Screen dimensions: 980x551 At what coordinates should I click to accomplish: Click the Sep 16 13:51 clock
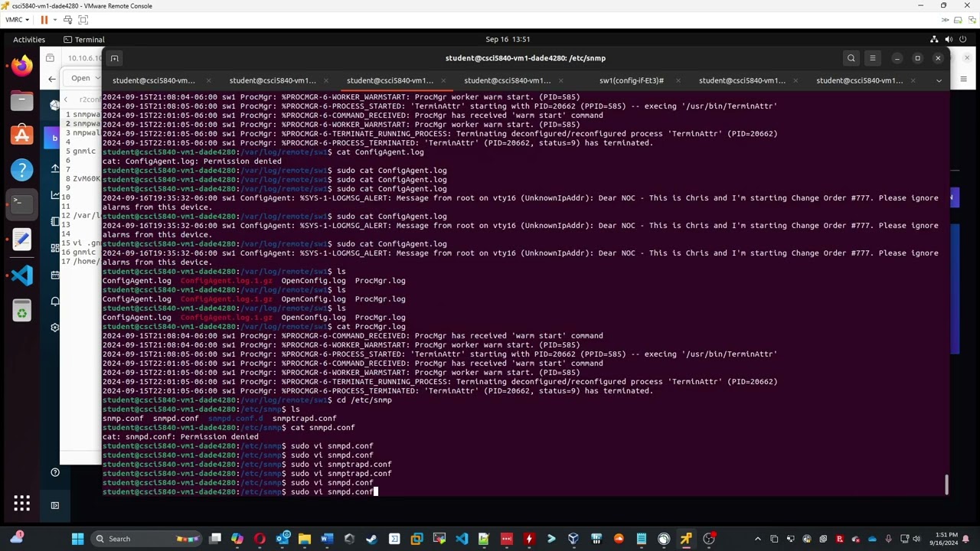tap(508, 39)
